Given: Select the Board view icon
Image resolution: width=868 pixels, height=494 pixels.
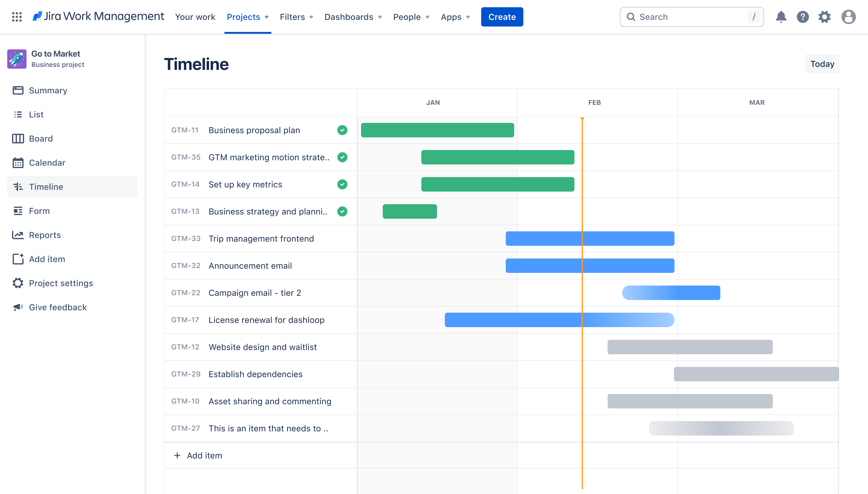Looking at the screenshot, I should (18, 138).
